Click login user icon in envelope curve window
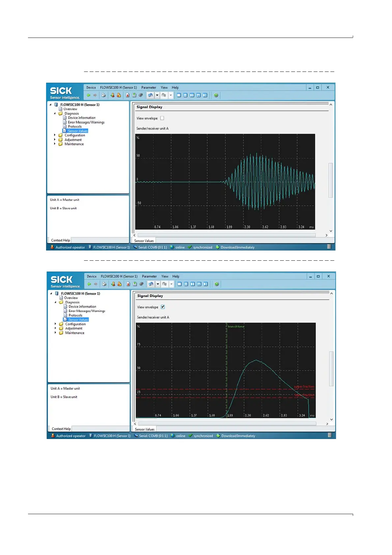Viewport: 392px width, 555px height. [113, 284]
